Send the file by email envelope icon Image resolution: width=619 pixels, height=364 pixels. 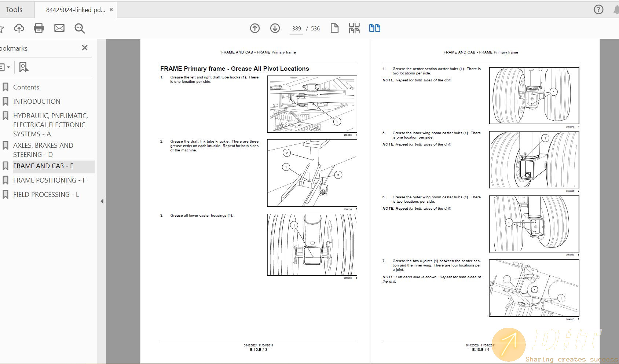point(59,28)
